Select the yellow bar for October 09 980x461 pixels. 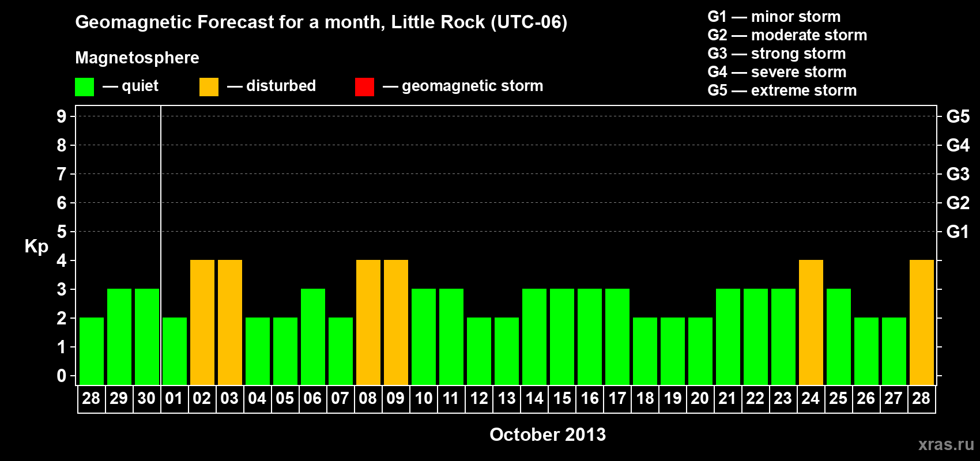(396, 323)
